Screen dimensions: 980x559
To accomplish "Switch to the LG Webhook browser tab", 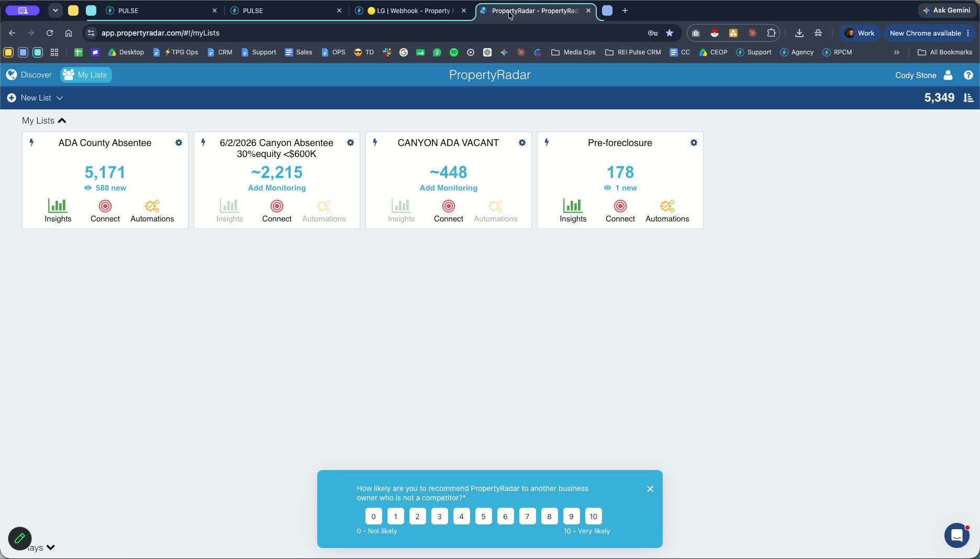I will click(410, 10).
